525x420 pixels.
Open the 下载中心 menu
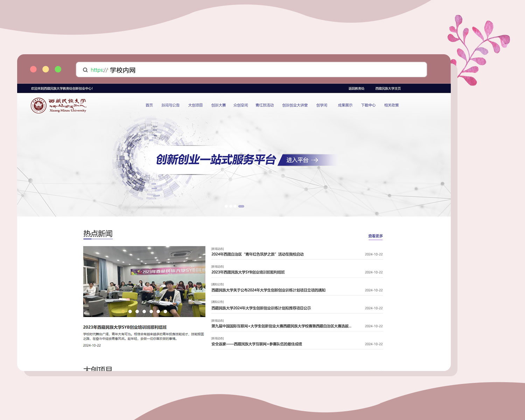pyautogui.click(x=368, y=105)
